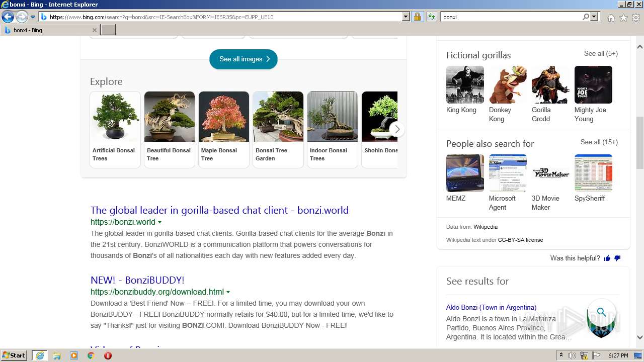This screenshot has height=362, width=644.
Task: Click the thumbs down not helpful icon
Action: coord(617,258)
